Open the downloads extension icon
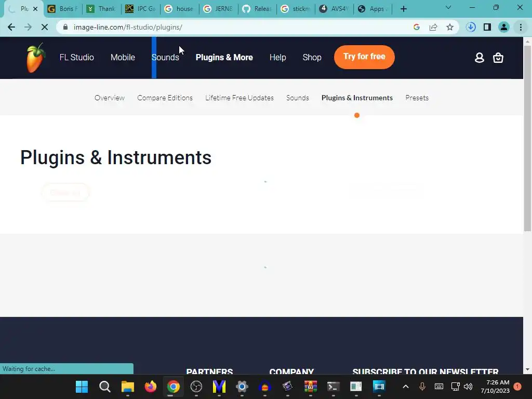The height and width of the screenshot is (399, 532). pos(471,27)
